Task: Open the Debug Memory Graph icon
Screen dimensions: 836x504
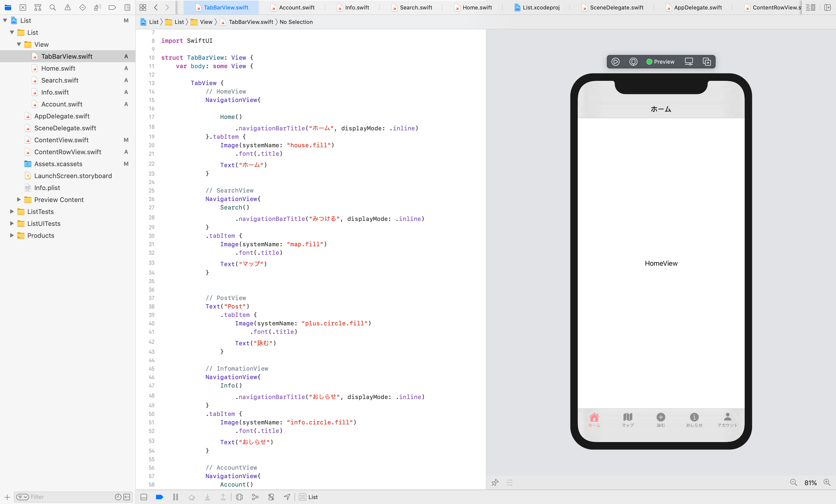Action: (x=255, y=497)
